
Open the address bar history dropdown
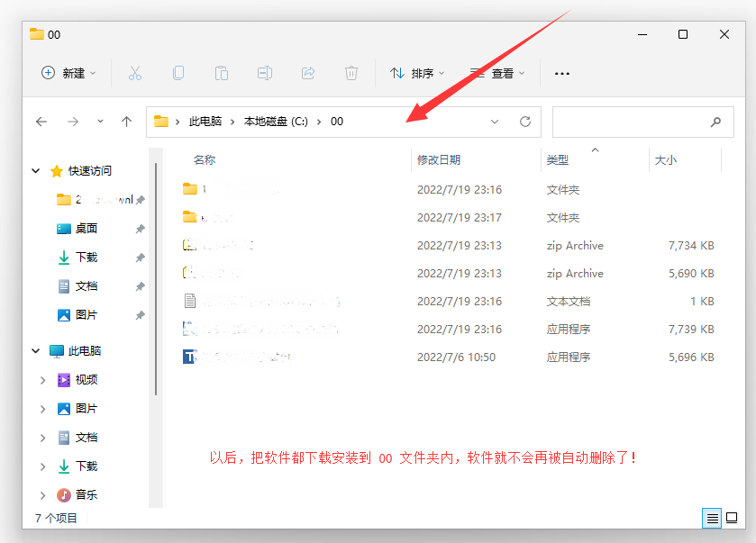click(x=495, y=122)
